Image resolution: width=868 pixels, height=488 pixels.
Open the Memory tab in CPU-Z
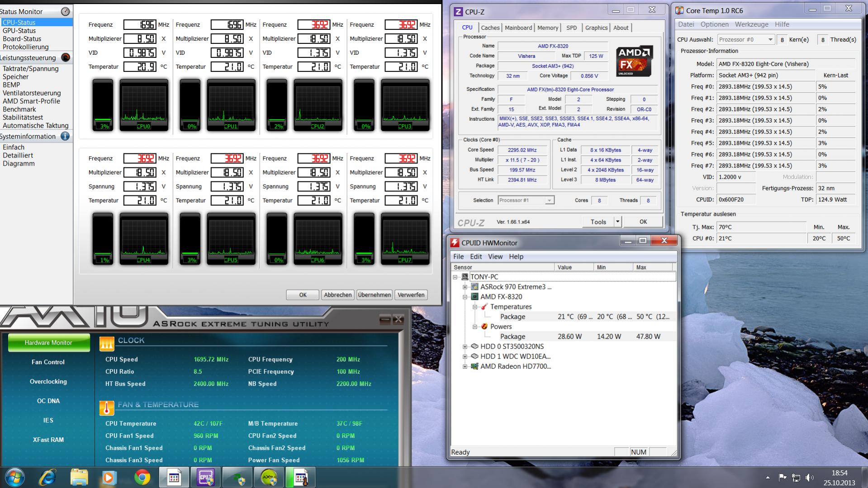(x=548, y=28)
